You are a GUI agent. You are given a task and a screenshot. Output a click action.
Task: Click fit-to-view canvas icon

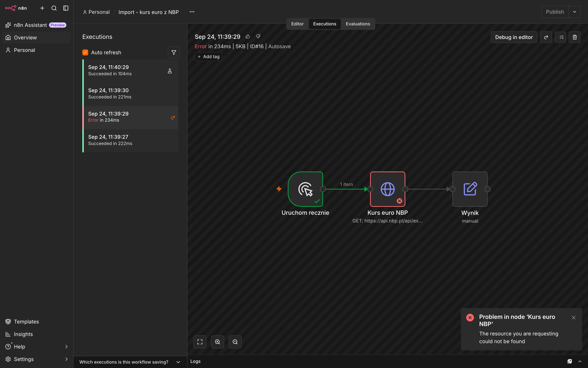[200, 342]
